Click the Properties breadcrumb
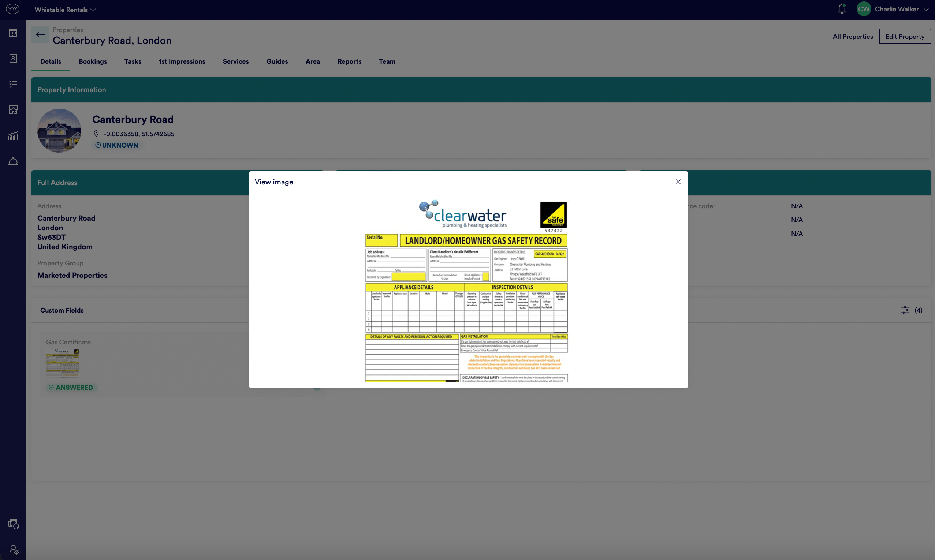The height and width of the screenshot is (560, 935). coord(68,30)
